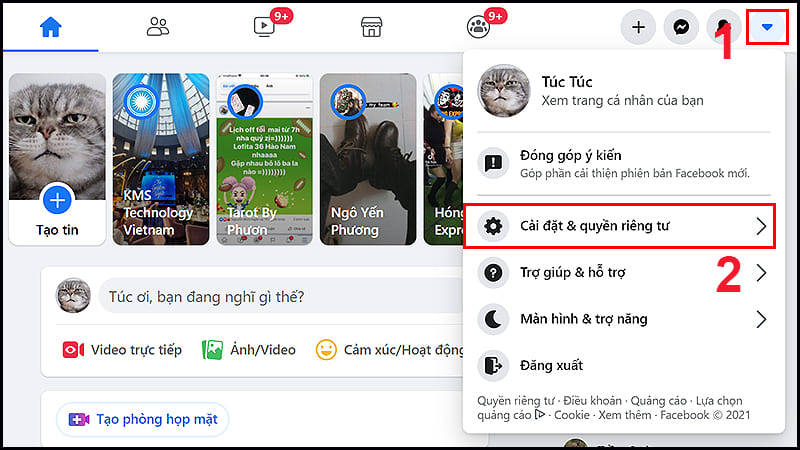Open Messenger chats icon
The image size is (800, 450).
[681, 27]
